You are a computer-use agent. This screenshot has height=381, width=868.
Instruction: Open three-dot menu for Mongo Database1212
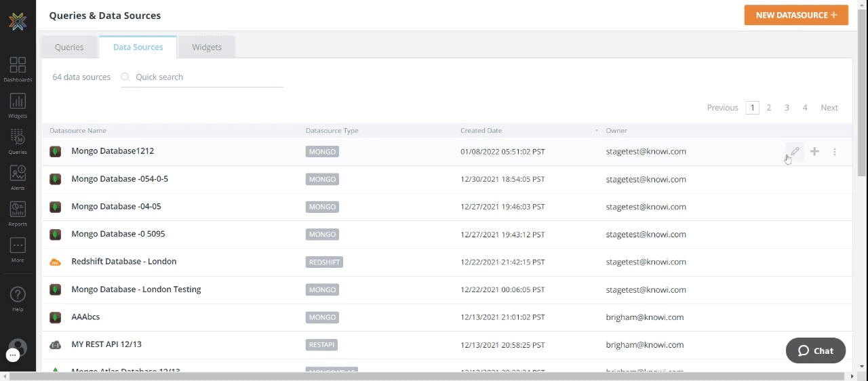tap(835, 152)
